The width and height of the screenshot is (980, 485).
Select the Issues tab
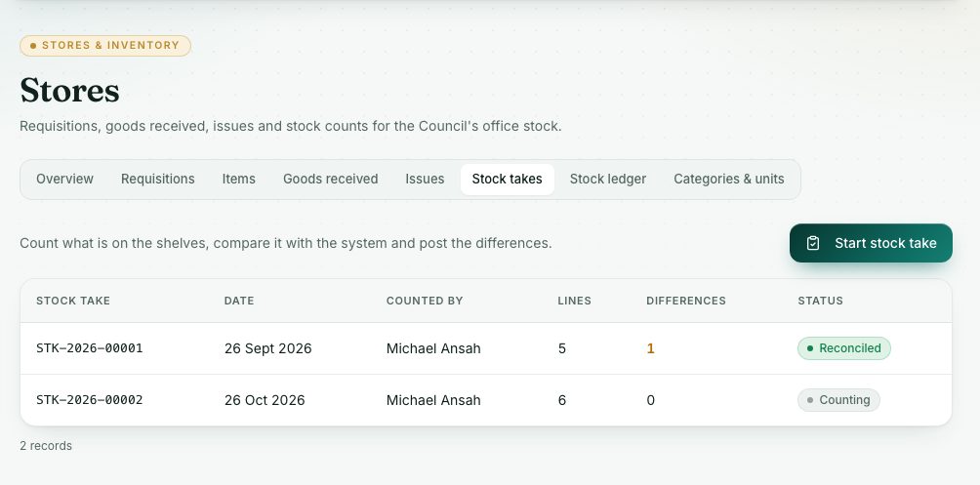[x=425, y=180]
